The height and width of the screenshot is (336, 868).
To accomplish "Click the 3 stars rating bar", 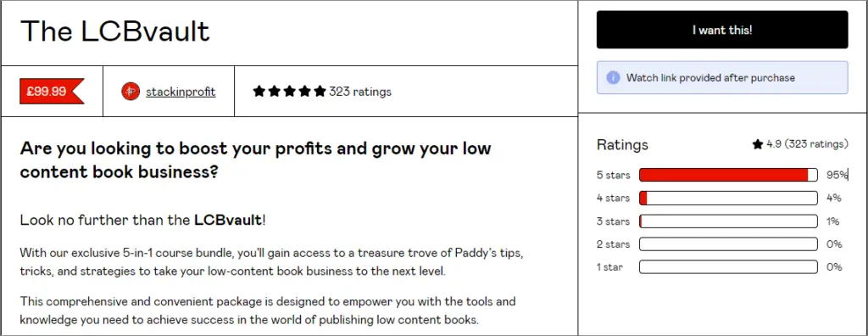I will coord(728,221).
